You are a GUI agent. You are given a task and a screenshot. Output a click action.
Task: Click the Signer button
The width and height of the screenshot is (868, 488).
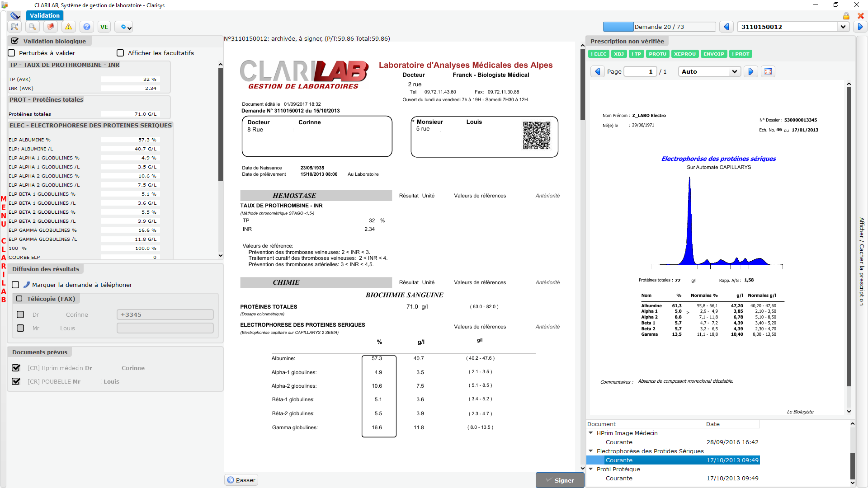[x=560, y=480]
